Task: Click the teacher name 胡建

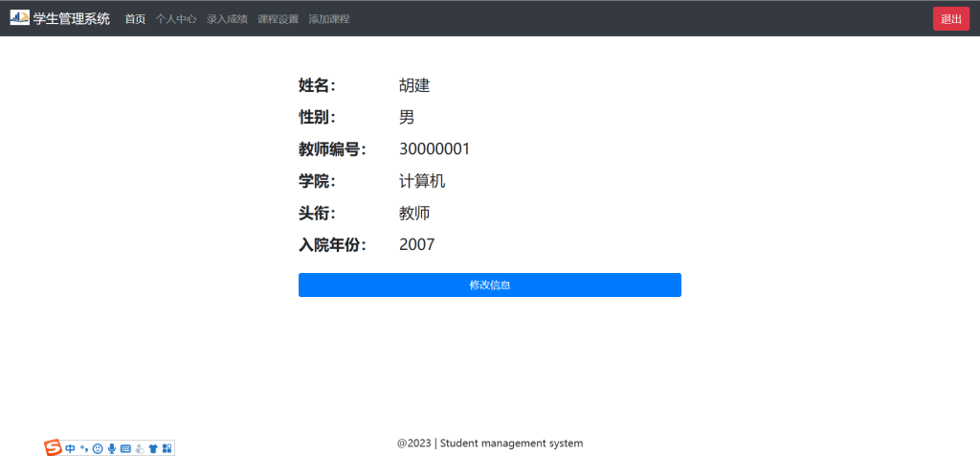Action: (414, 85)
